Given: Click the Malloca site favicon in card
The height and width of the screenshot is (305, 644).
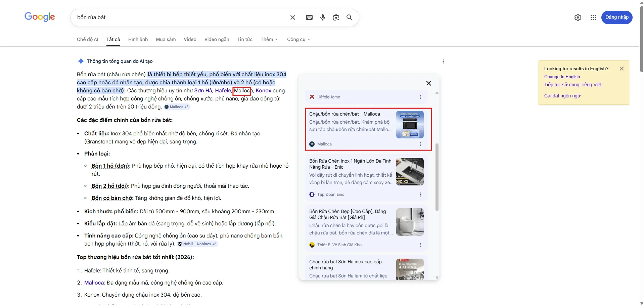Looking at the screenshot, I should (x=312, y=144).
